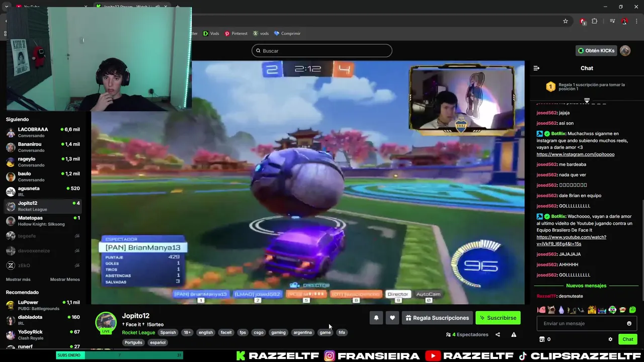This screenshot has width=644, height=362.
Task: Click the csgo tag
Action: tap(258, 332)
